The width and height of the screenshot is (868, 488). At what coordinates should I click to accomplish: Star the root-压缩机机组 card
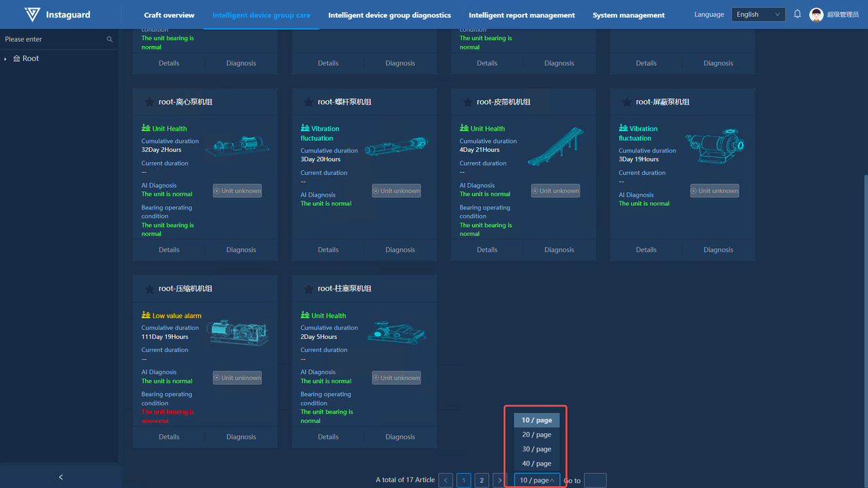coord(149,289)
